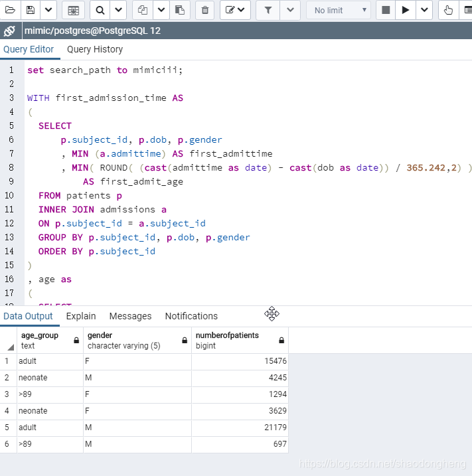Click the cell with value 697

240,444
